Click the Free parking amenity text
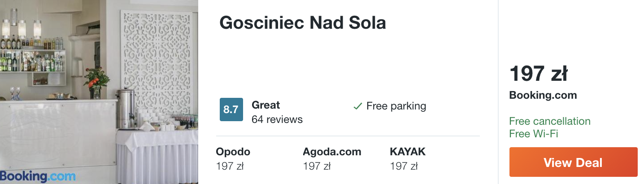The height and width of the screenshot is (184, 644). point(396,106)
